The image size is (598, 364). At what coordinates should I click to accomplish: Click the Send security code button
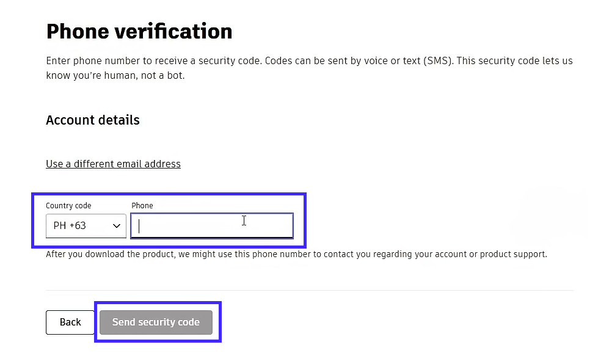156,322
